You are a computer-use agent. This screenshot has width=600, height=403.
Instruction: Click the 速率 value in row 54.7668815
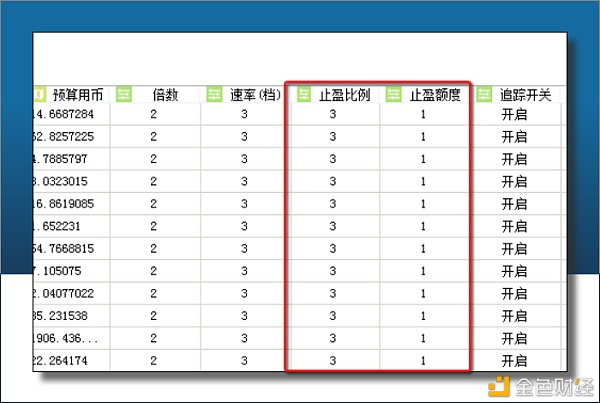click(x=244, y=249)
